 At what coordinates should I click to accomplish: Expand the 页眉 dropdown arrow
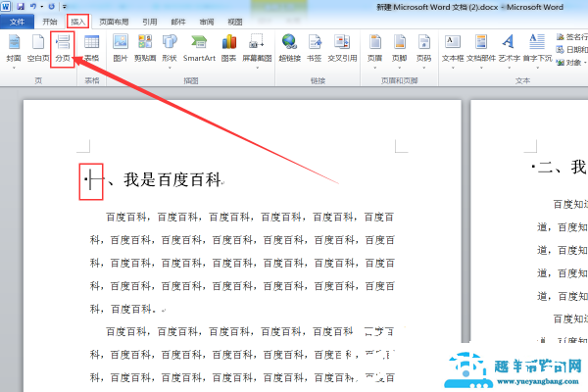[374, 68]
